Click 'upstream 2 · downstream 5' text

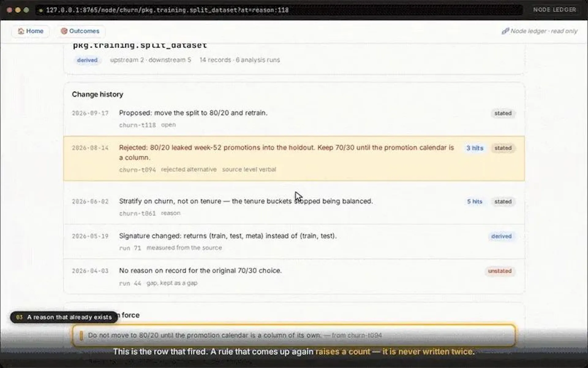click(x=151, y=60)
